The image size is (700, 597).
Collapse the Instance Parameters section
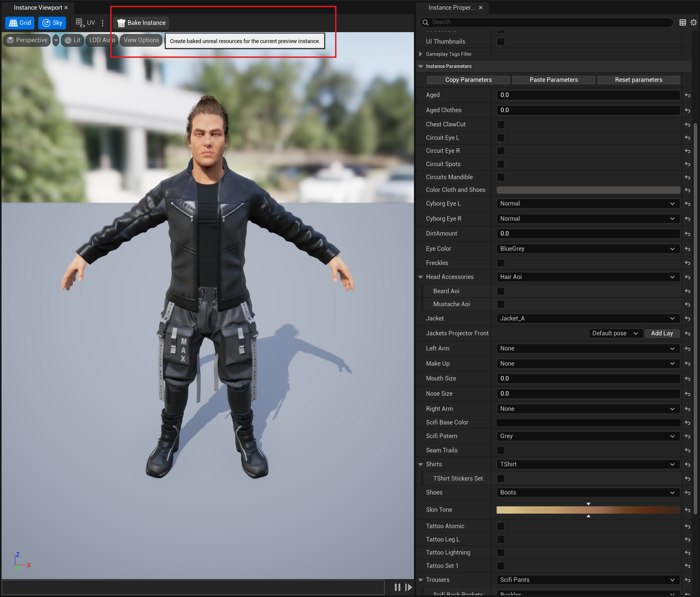pos(421,66)
